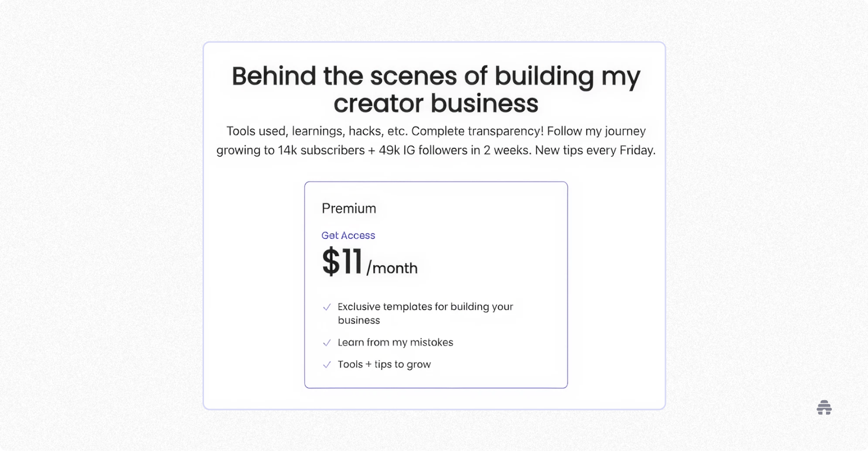
Task: Open the $11/month pricing details
Action: click(369, 262)
